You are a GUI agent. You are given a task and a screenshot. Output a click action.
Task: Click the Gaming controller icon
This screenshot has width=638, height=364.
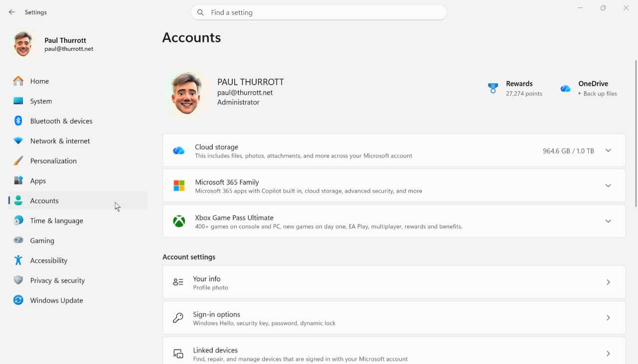click(18, 240)
